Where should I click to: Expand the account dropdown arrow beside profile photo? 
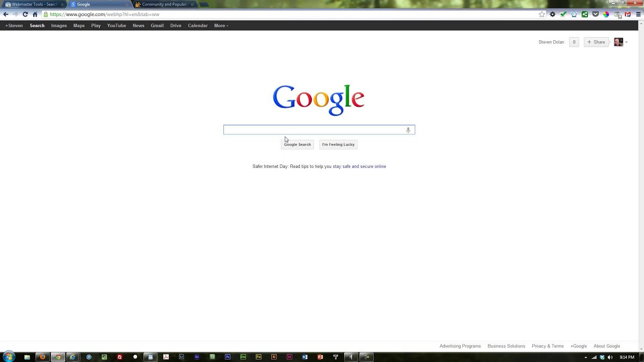(626, 43)
